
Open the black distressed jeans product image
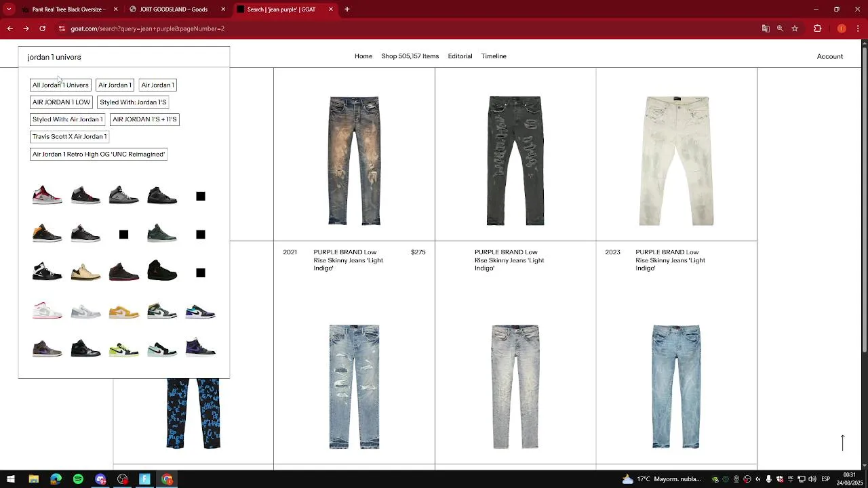pyautogui.click(x=515, y=161)
